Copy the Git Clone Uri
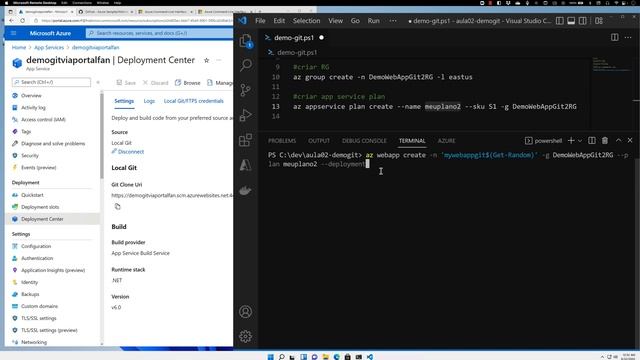 coord(118,207)
